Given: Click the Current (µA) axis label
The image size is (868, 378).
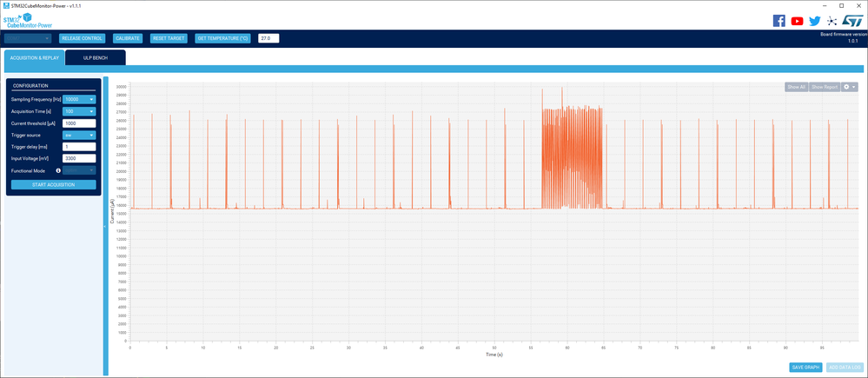Looking at the screenshot, I should click(x=112, y=213).
